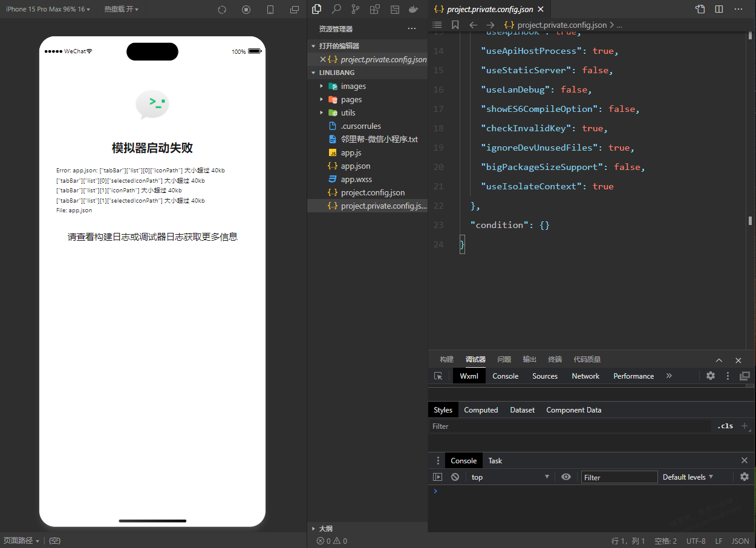
Task: Open the DevTools vertical dots menu
Action: point(728,376)
